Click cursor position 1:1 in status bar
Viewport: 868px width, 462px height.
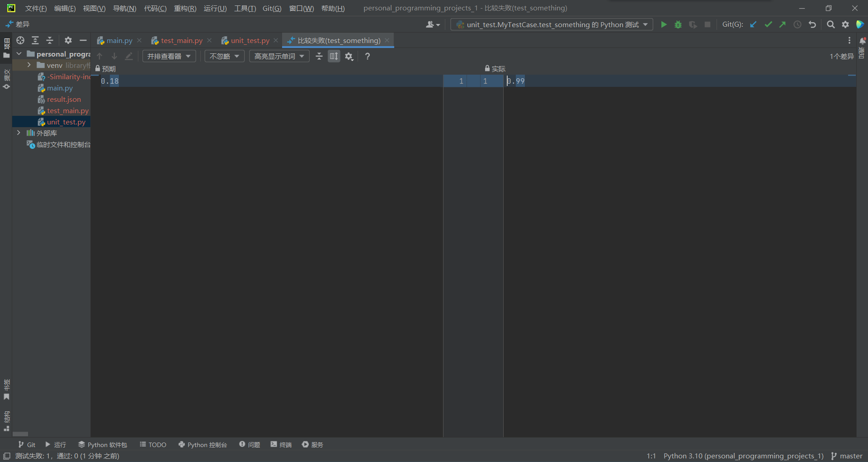[x=651, y=456]
